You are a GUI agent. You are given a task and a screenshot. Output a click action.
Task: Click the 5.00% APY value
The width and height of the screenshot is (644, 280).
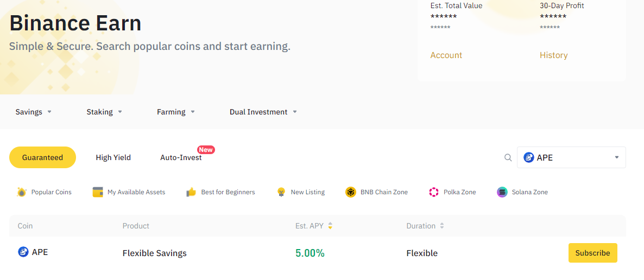[x=310, y=253]
